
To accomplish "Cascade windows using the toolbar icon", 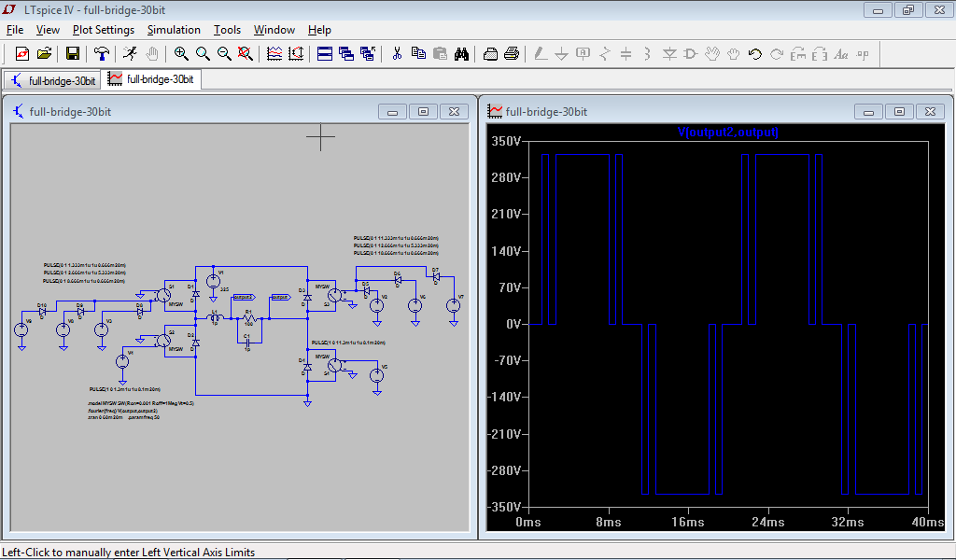I will click(x=346, y=53).
